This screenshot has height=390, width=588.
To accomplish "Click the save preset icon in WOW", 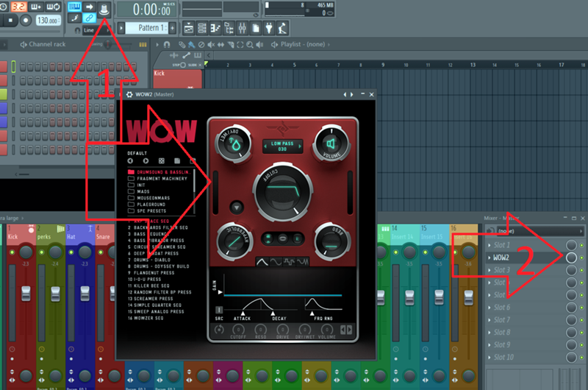I will click(177, 160).
